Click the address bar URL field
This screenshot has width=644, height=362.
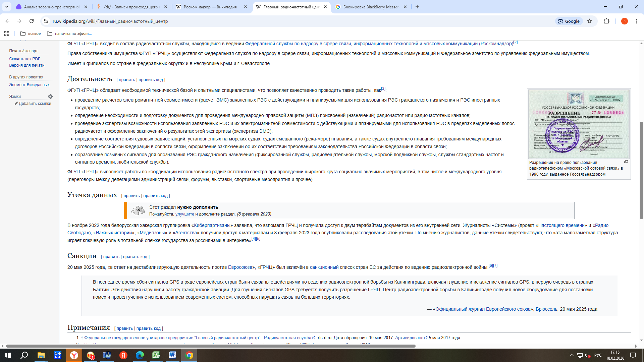pos(268,21)
